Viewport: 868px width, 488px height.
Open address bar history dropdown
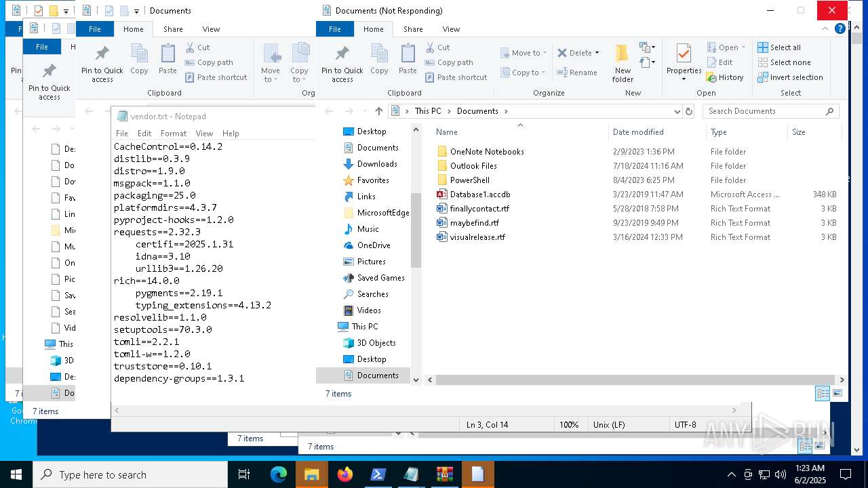677,111
